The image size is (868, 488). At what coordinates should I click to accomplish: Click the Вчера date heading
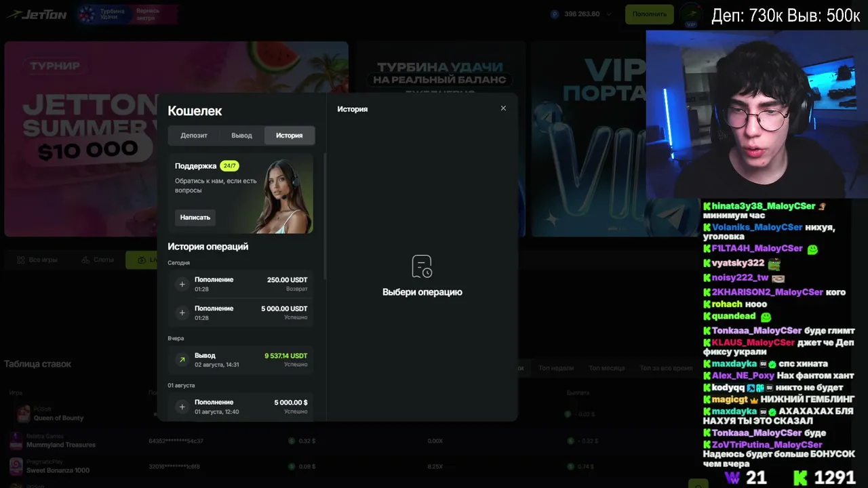(176, 338)
